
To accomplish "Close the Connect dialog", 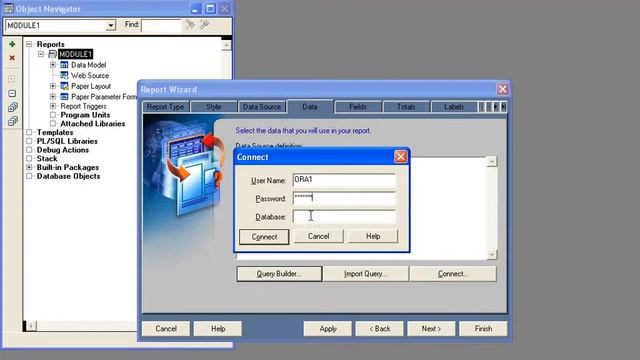I will point(401,157).
